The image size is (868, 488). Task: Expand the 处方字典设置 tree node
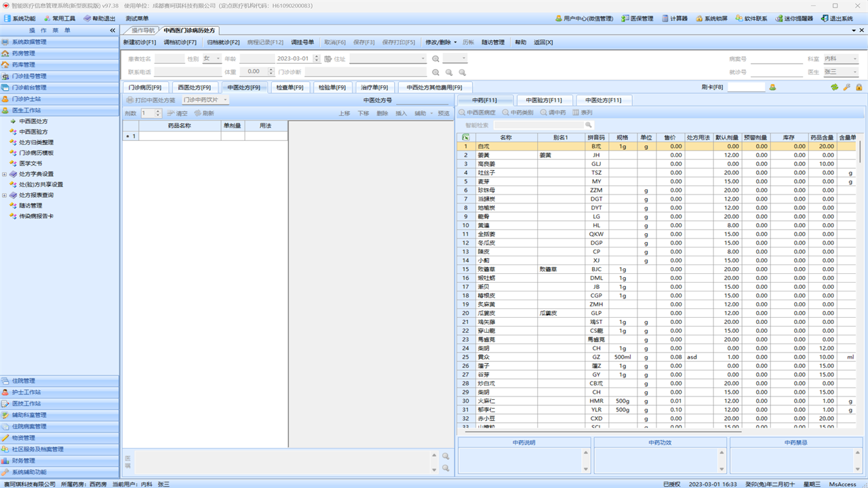(x=5, y=174)
